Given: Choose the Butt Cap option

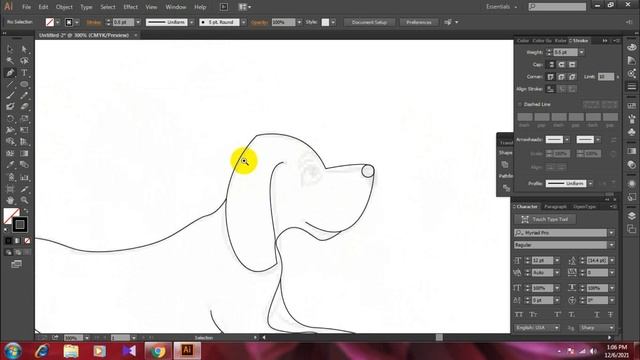Looking at the screenshot, I should coord(551,64).
